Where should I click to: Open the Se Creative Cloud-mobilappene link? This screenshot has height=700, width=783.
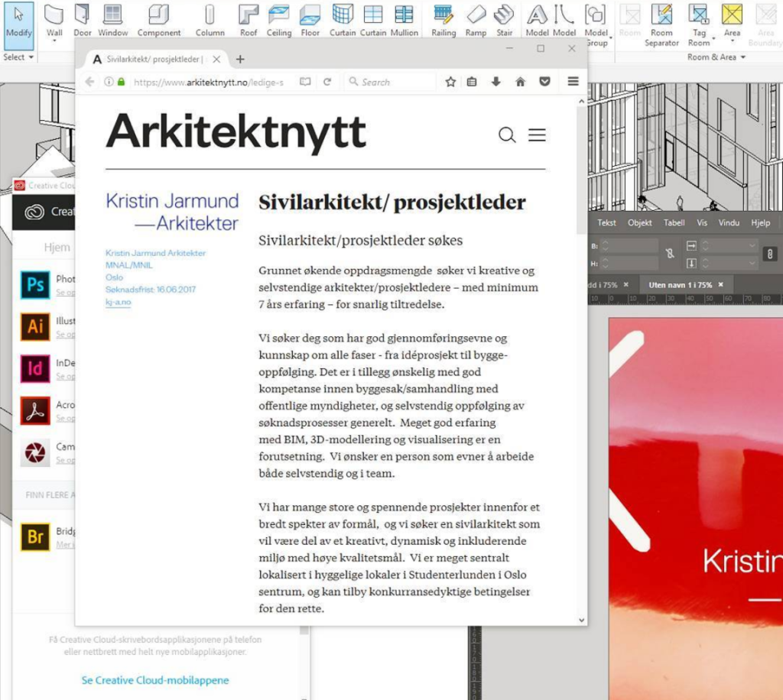tap(154, 680)
